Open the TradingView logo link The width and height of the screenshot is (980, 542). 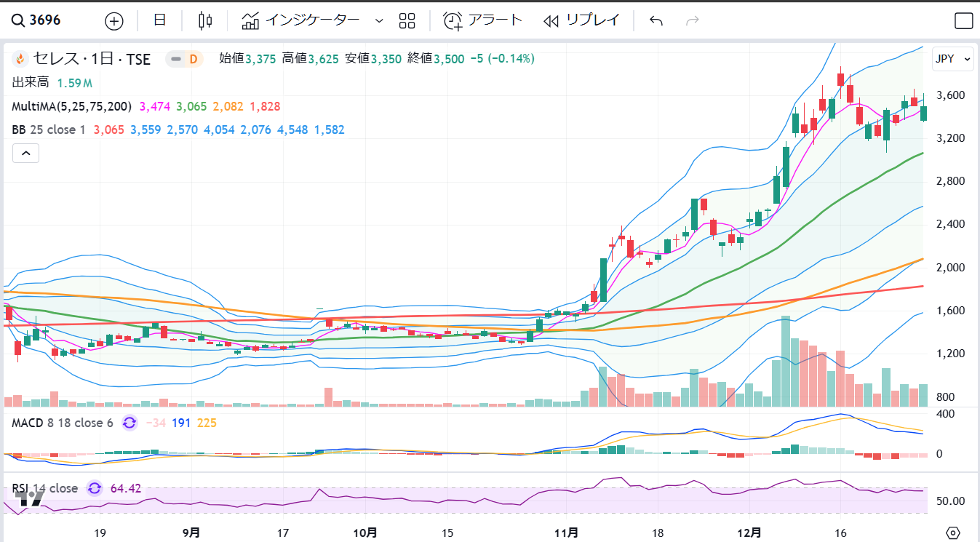(31, 498)
